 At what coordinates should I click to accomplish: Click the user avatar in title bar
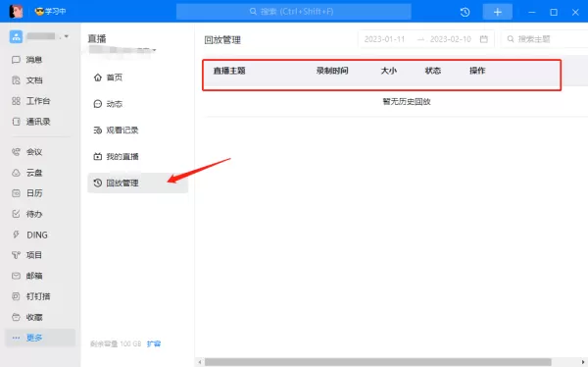coord(16,11)
